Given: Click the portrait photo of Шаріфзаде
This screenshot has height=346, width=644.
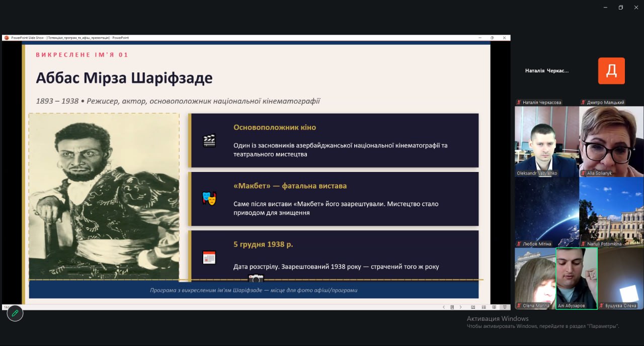Looking at the screenshot, I should pyautogui.click(x=104, y=196).
